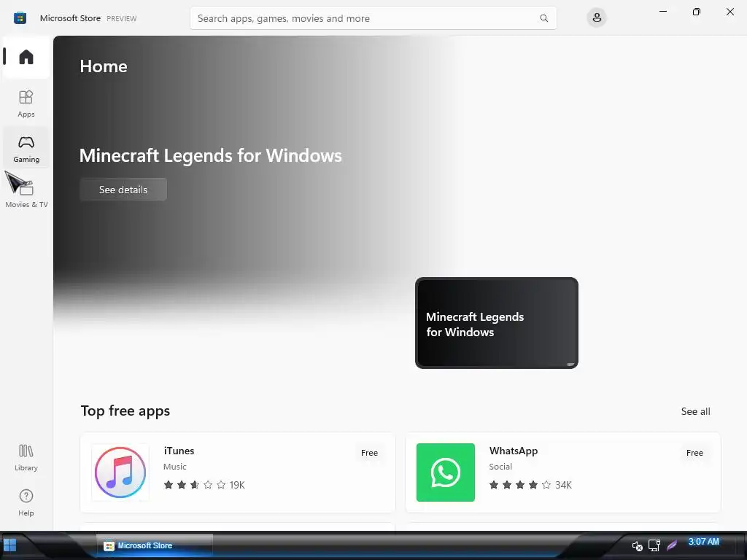Click the Music category under iTunes
This screenshot has height=560, width=747.
[x=175, y=467]
